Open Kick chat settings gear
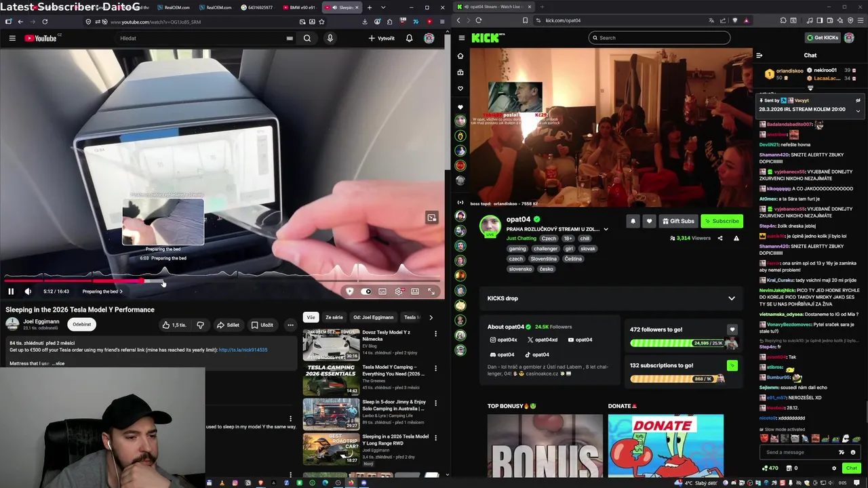Image resolution: width=868 pixels, height=488 pixels. (834, 468)
